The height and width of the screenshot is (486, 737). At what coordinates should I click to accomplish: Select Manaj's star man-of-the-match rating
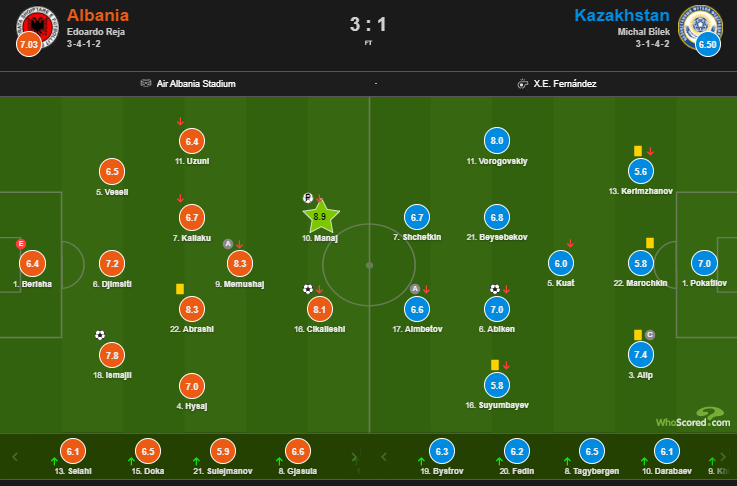click(x=320, y=216)
